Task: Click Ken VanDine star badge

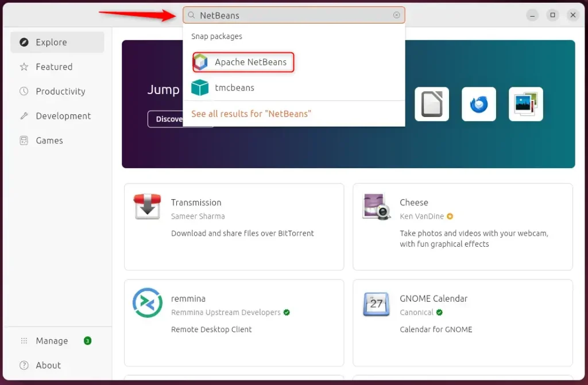Action: tap(450, 216)
